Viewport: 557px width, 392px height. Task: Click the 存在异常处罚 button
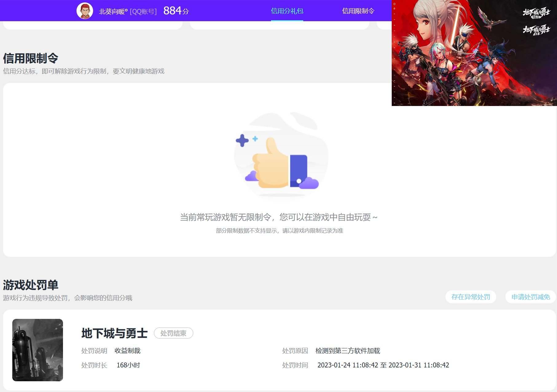471,297
